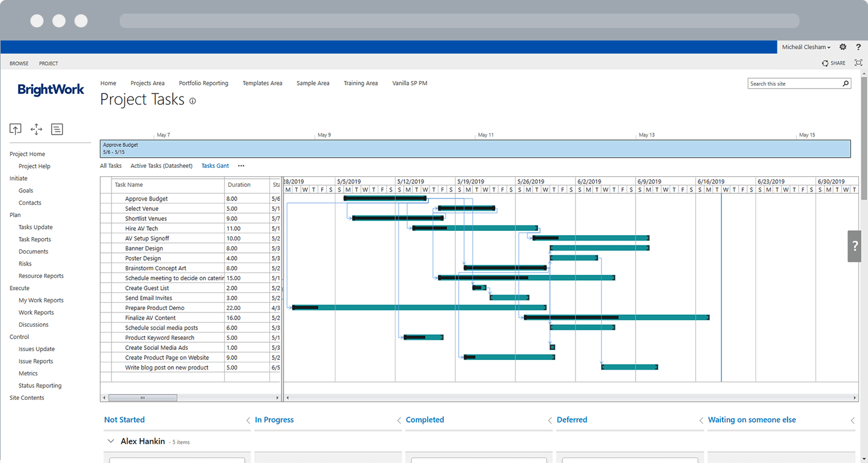Click the search magnifier icon

(845, 84)
